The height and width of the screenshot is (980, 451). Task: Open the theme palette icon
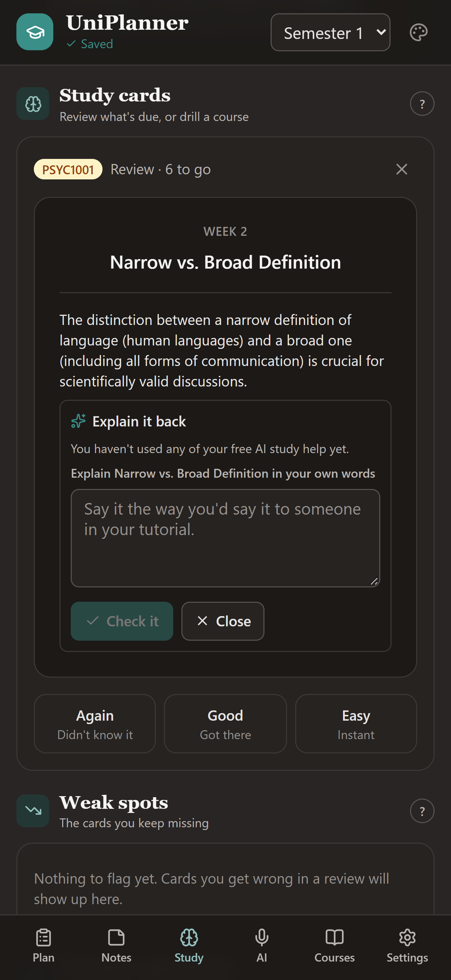(418, 32)
